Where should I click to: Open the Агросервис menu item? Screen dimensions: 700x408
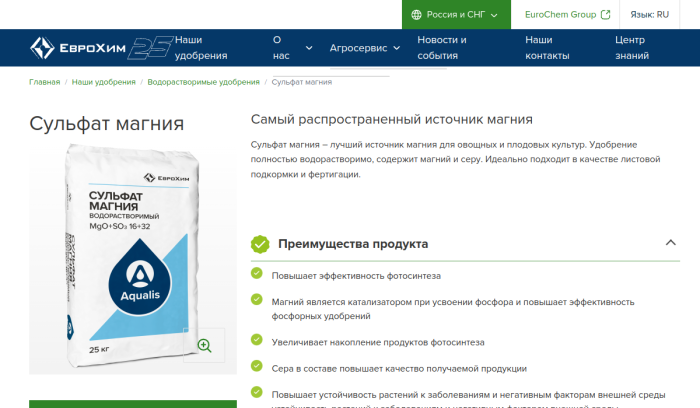358,48
